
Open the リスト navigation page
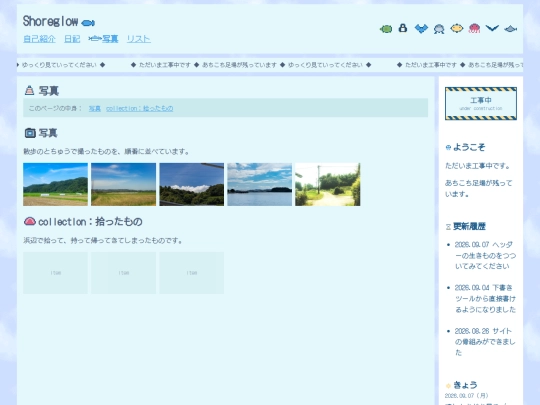tap(138, 39)
